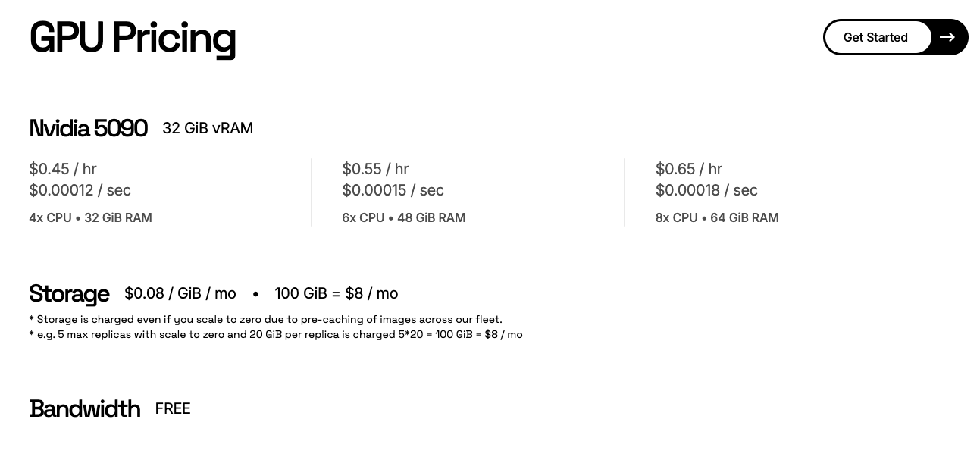Click the Storage heading
This screenshot has height=463, width=980.
coord(69,293)
